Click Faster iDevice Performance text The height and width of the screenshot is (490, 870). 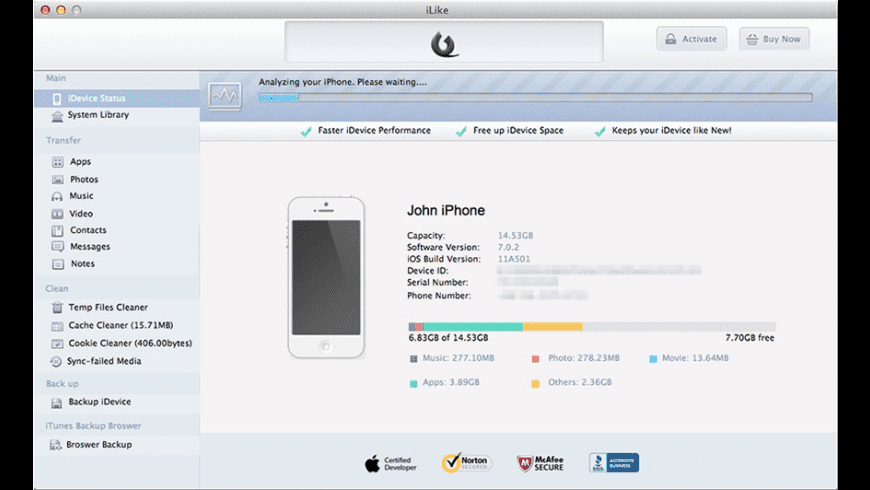coord(374,130)
